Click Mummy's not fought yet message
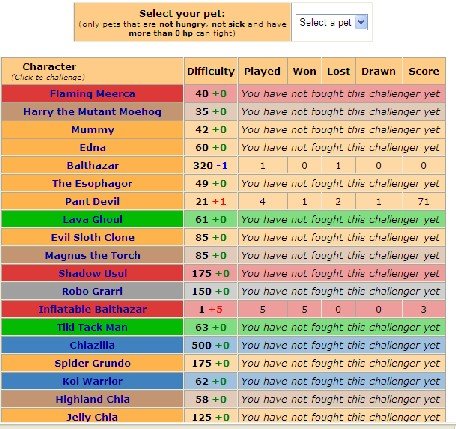Viewport: 456px width, 429px height. tap(340, 130)
